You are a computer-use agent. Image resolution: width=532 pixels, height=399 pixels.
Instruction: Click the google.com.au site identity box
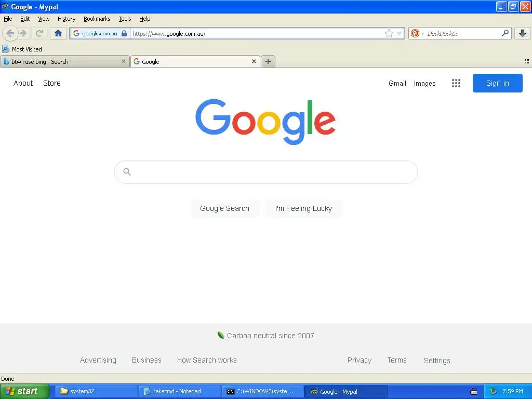[x=100, y=33]
